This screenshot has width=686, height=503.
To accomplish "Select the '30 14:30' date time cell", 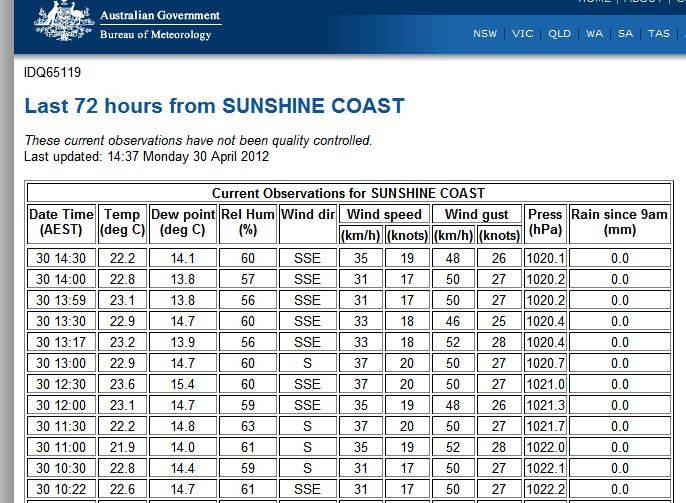I will (x=61, y=258).
